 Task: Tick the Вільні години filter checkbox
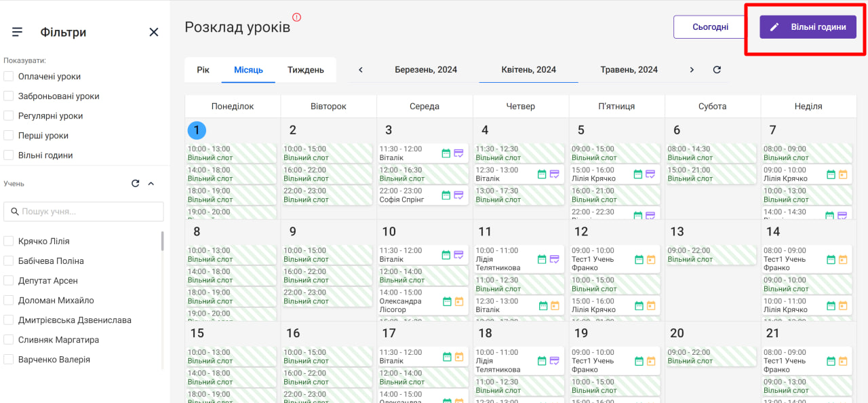click(9, 155)
